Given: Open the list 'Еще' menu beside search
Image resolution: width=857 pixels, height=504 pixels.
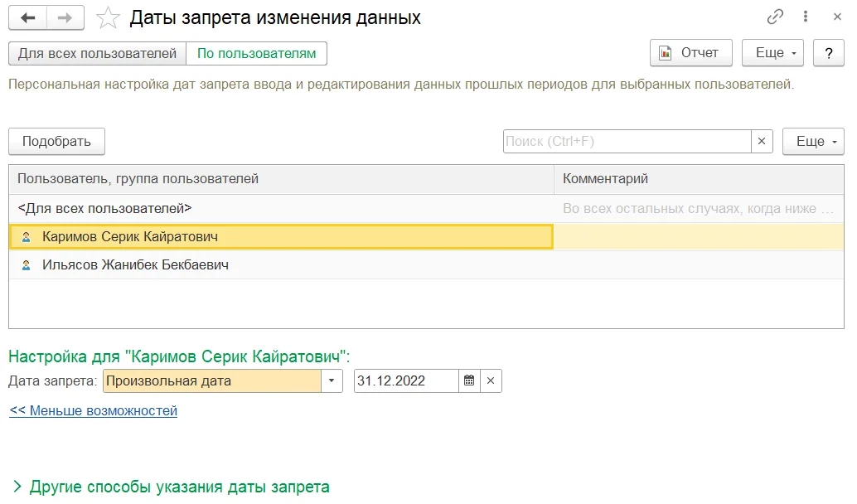Looking at the screenshot, I should pyautogui.click(x=813, y=142).
